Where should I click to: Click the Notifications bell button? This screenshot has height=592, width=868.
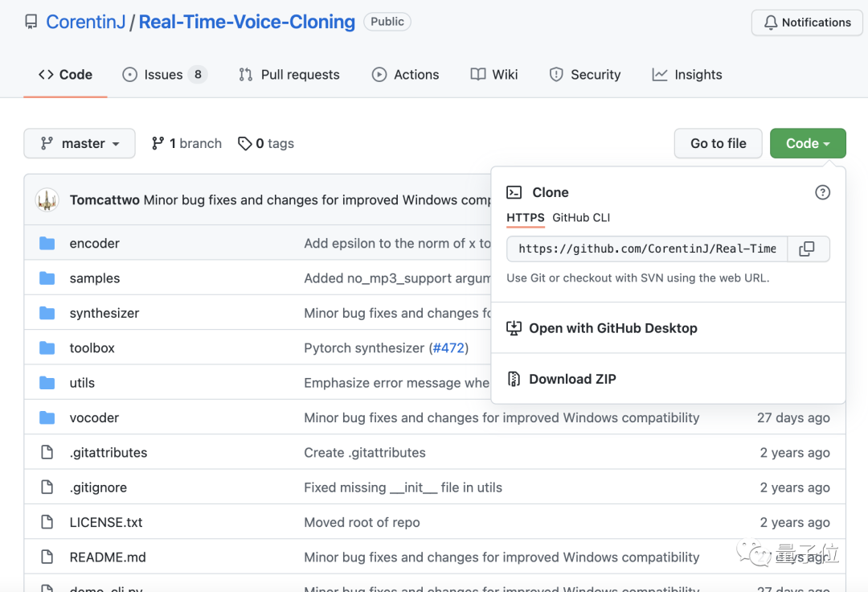tap(807, 23)
